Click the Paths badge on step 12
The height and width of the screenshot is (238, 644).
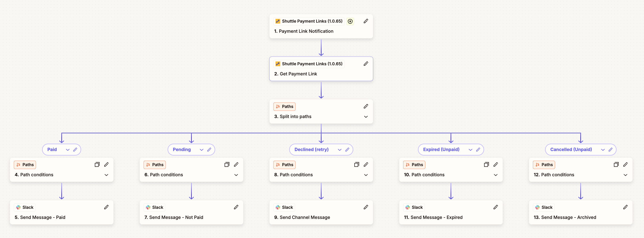point(544,164)
